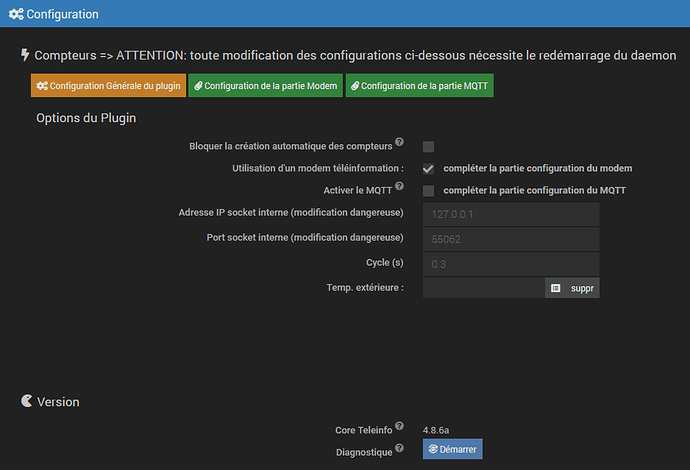Enable 'Bloquer la création automatique des compteurs' checkbox
This screenshot has height=470, width=690.
pos(428,147)
